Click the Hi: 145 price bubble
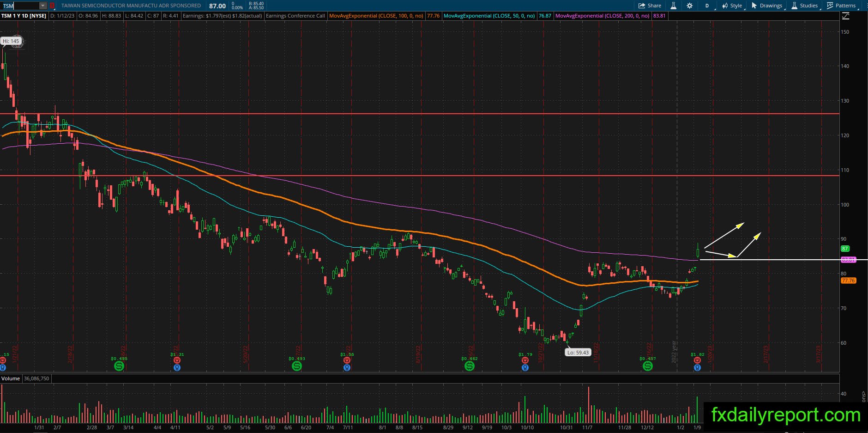868x433 pixels. (11, 41)
